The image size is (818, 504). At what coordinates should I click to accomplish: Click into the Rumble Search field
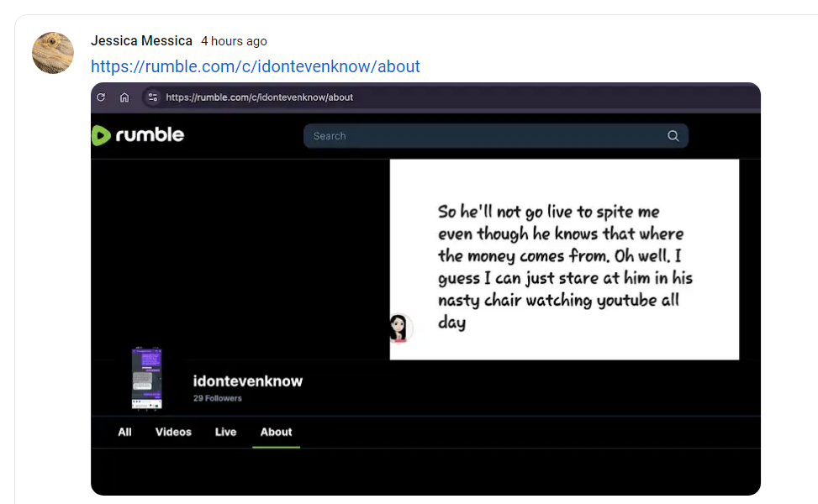coord(496,136)
